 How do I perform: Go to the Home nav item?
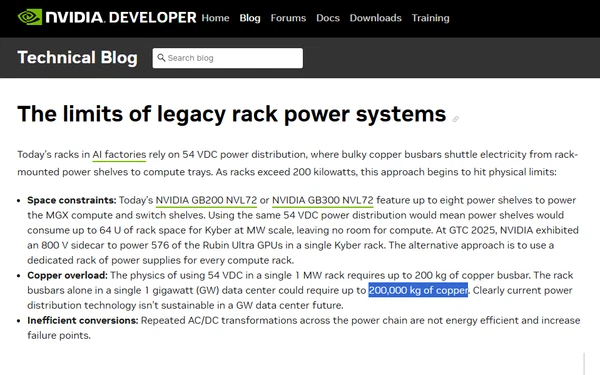(x=215, y=18)
